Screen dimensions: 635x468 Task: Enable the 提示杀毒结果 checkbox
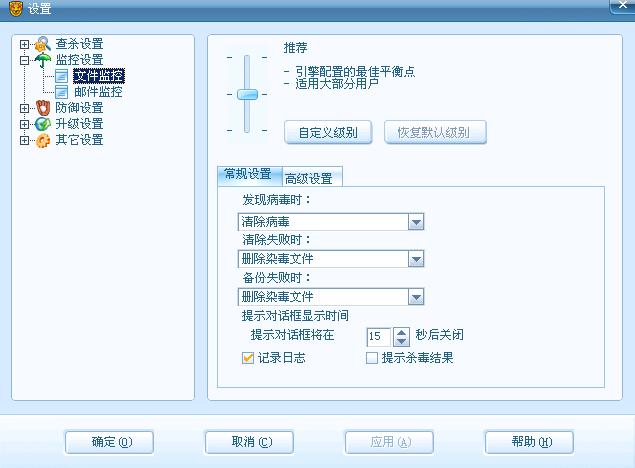tap(371, 358)
